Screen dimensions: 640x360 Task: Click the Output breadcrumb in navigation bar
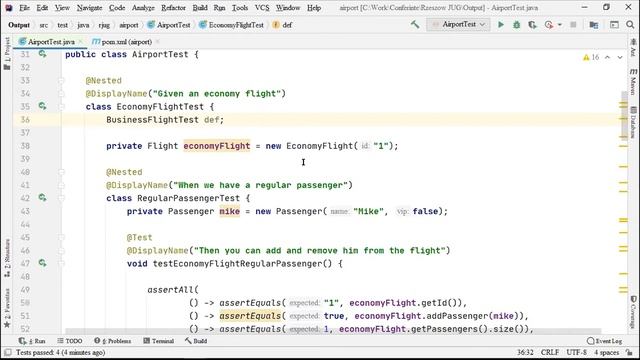[19, 25]
